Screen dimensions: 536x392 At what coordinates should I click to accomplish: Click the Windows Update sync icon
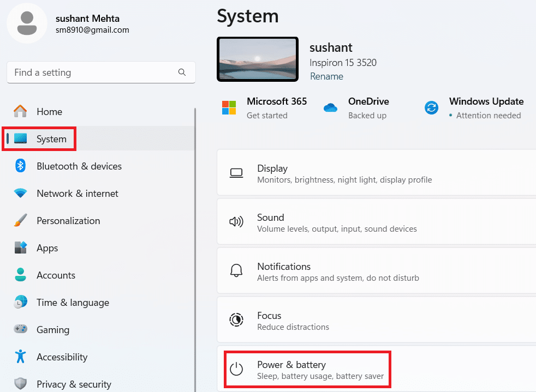[x=431, y=108]
